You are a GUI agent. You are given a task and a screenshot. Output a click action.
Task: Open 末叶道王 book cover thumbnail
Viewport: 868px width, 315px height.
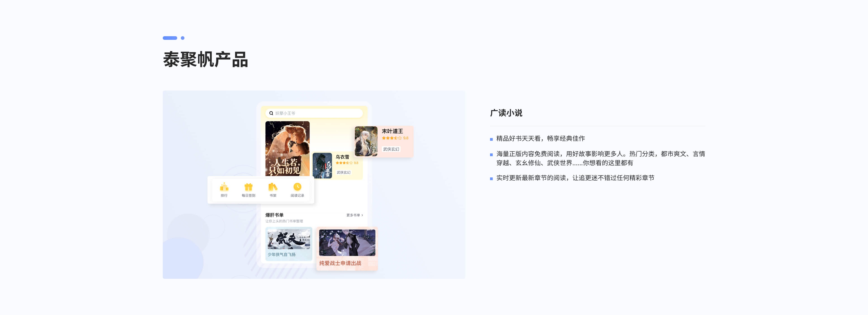click(x=366, y=141)
